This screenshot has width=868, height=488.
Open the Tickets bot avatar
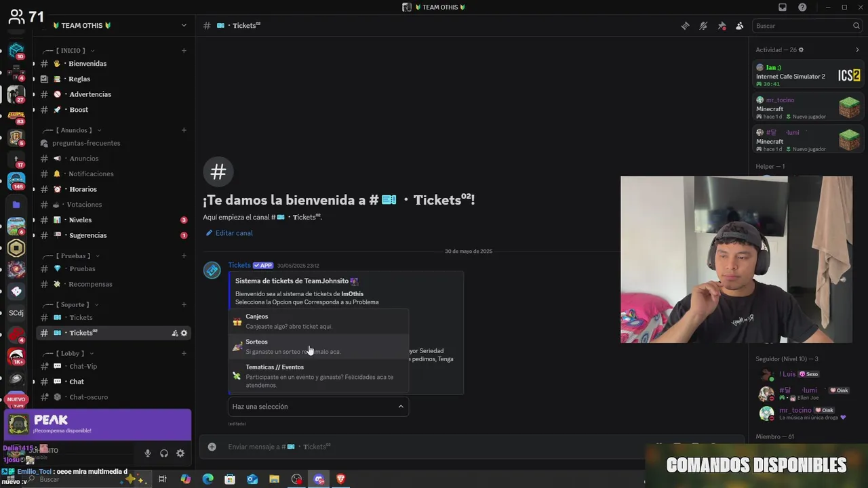tap(212, 270)
